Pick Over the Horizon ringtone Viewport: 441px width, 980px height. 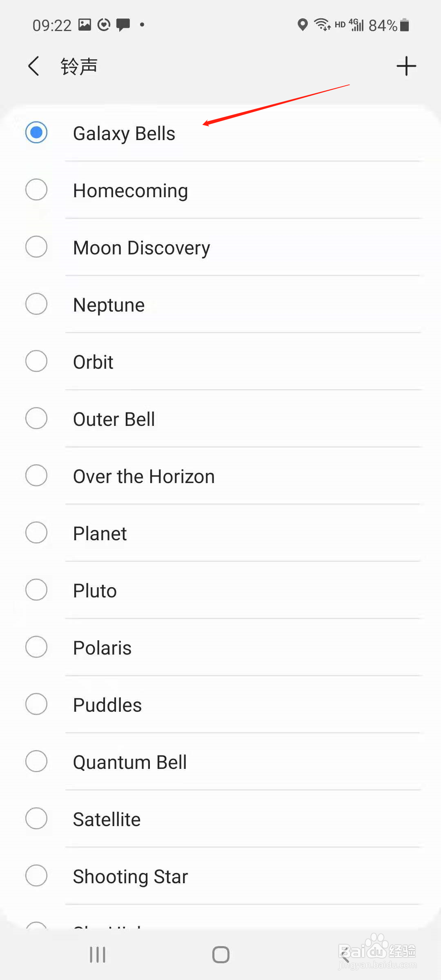pos(144,476)
